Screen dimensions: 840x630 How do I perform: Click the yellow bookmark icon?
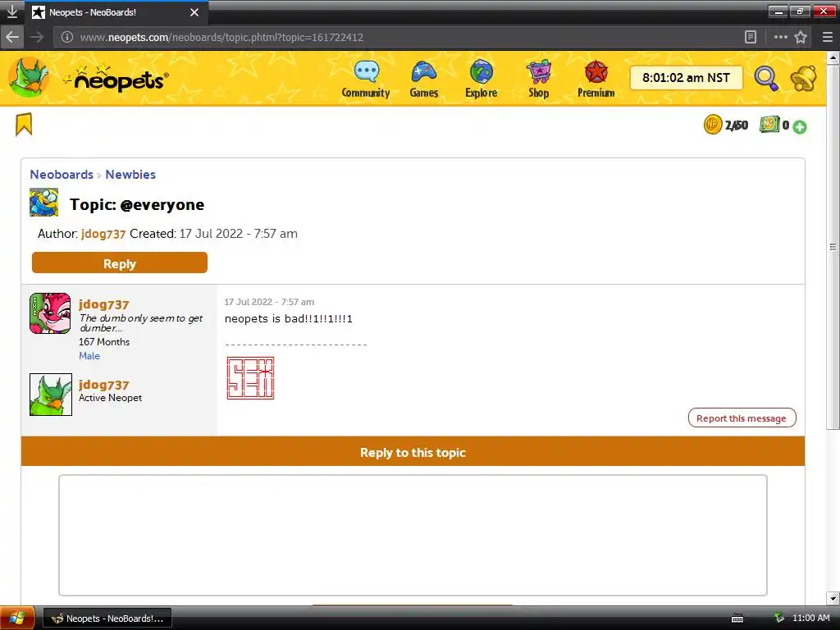point(24,125)
